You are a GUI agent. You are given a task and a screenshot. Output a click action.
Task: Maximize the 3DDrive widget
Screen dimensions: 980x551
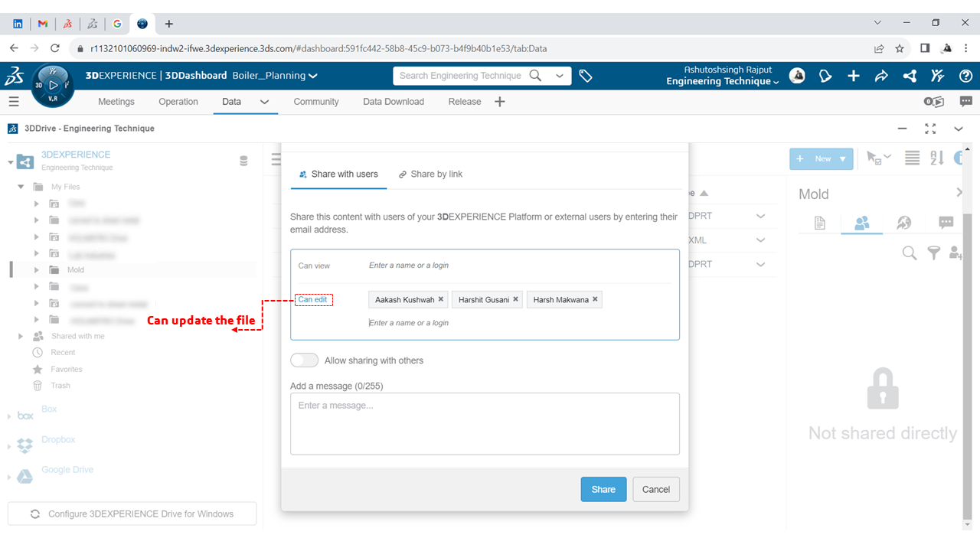(930, 129)
